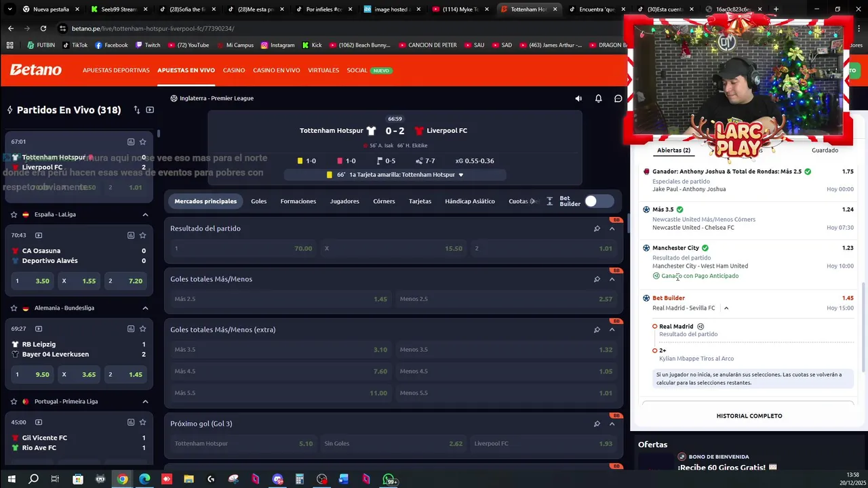The width and height of the screenshot is (868, 488).
Task: Open Casino en Vivo section
Action: (x=277, y=70)
